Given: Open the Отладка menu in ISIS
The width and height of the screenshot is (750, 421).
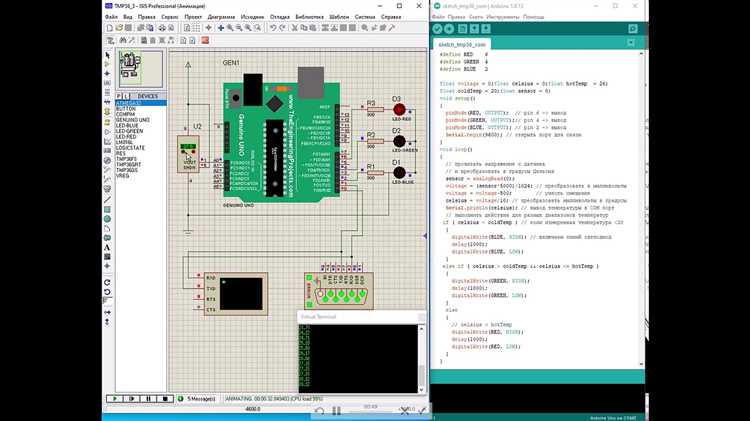Looking at the screenshot, I should pyautogui.click(x=280, y=17).
